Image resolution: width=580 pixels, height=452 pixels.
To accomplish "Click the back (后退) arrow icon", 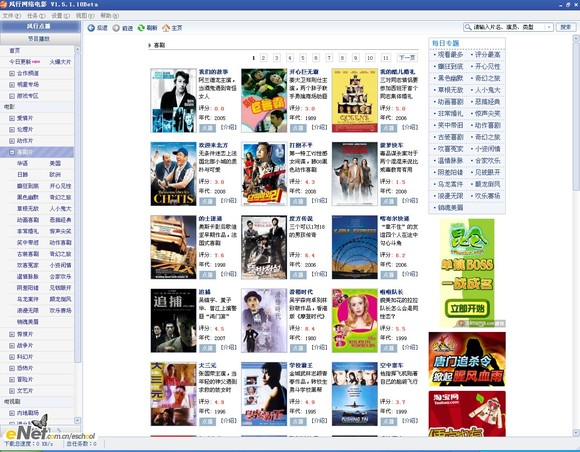I will click(x=91, y=28).
